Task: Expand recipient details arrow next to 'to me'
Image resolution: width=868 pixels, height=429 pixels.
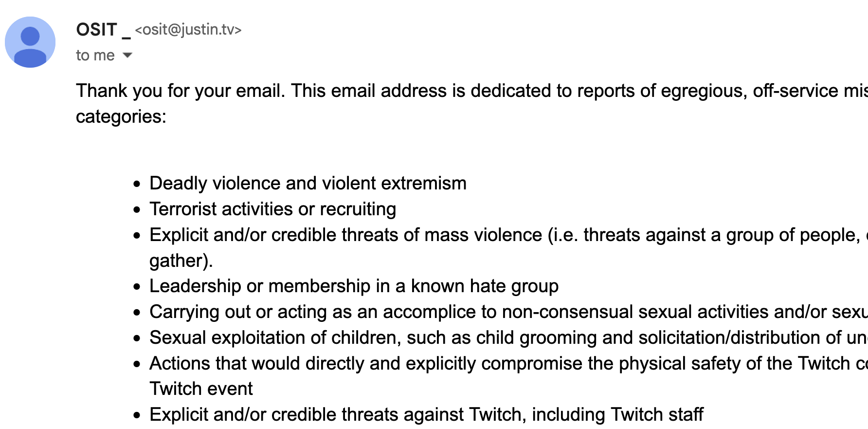Action: (x=127, y=55)
